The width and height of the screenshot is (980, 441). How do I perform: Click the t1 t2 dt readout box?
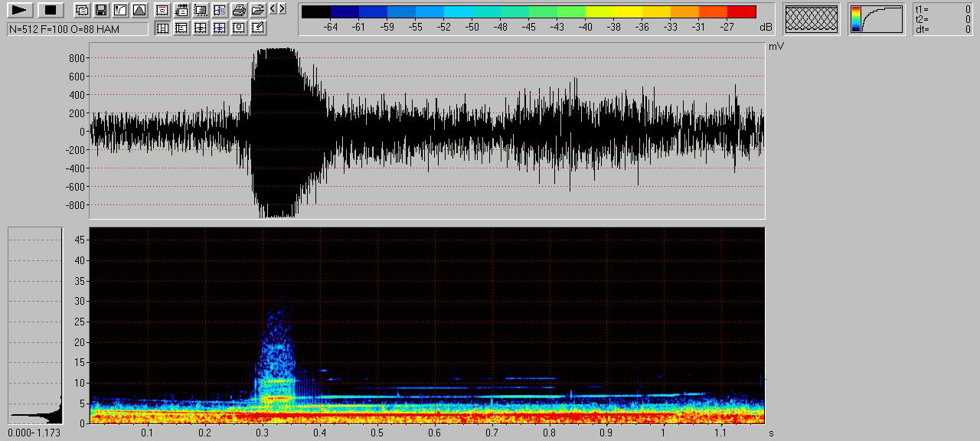coord(942,19)
